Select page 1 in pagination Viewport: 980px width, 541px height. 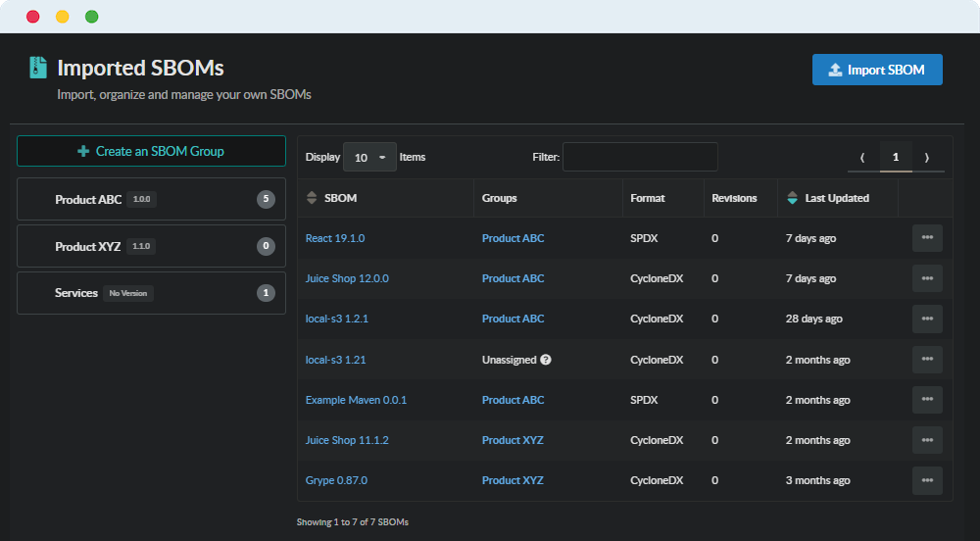coord(896,158)
